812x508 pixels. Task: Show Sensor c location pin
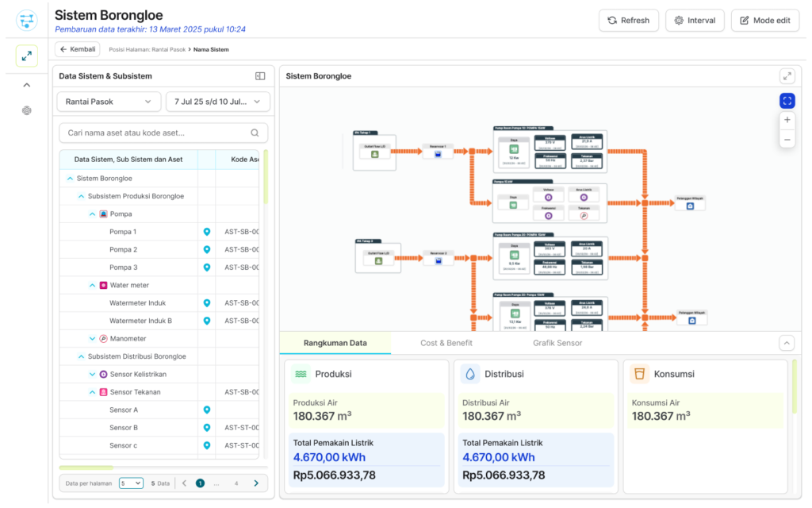(207, 445)
